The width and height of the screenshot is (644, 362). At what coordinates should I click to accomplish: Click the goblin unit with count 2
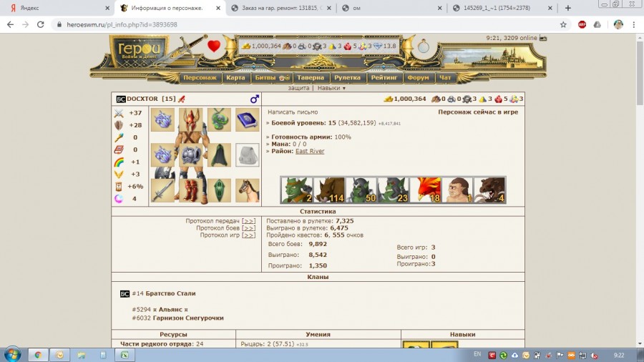[x=297, y=190]
